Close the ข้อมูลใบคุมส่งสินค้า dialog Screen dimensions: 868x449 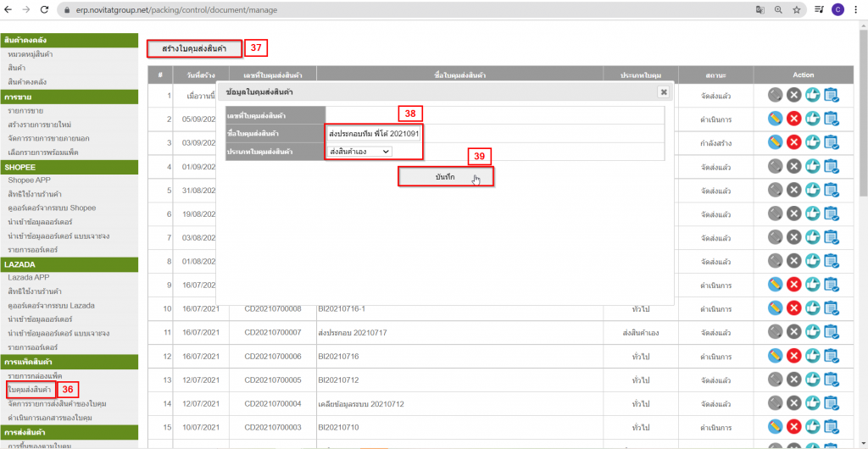(663, 91)
